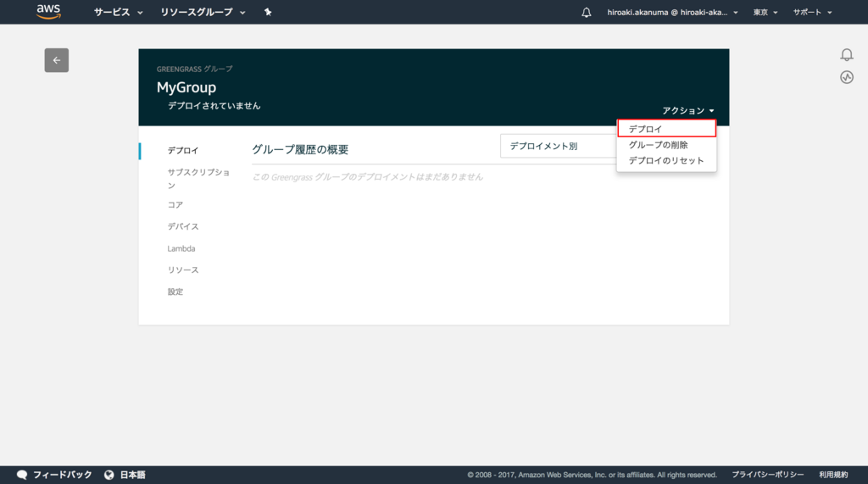Expand the サービス menu
This screenshot has width=868, height=484.
point(118,12)
